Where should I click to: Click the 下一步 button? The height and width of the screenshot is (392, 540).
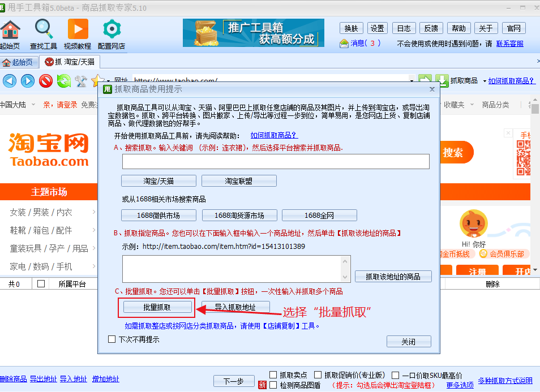234,381
